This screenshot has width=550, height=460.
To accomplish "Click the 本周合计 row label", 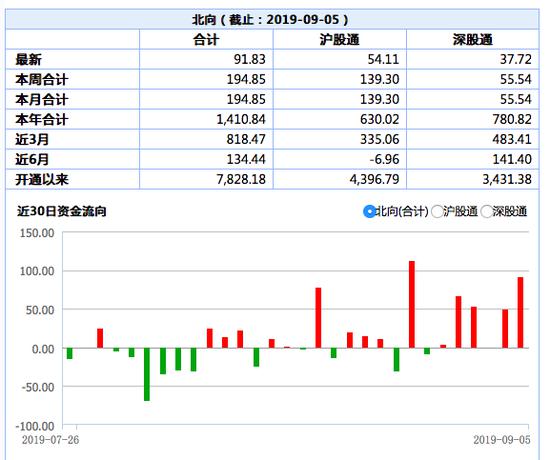I will tap(41, 79).
